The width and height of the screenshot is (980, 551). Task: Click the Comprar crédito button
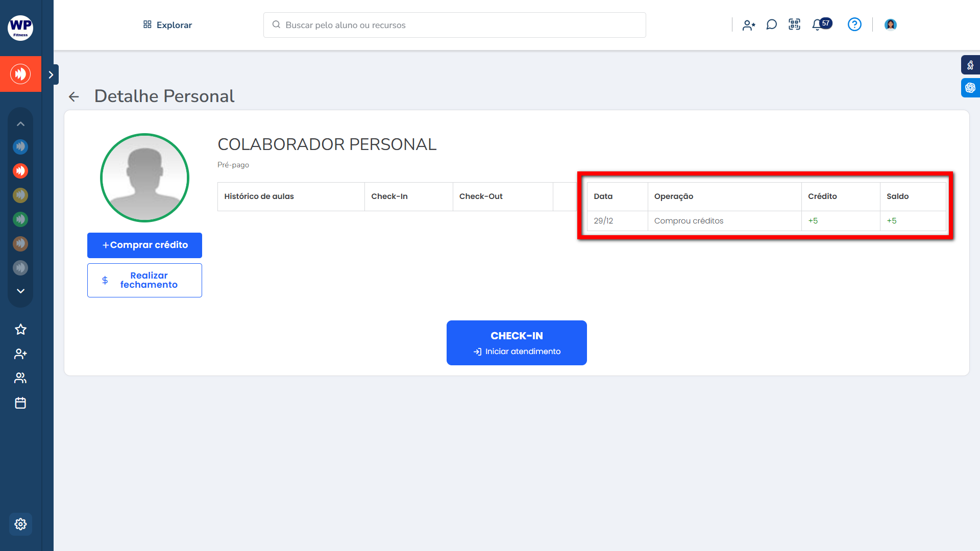pos(144,245)
